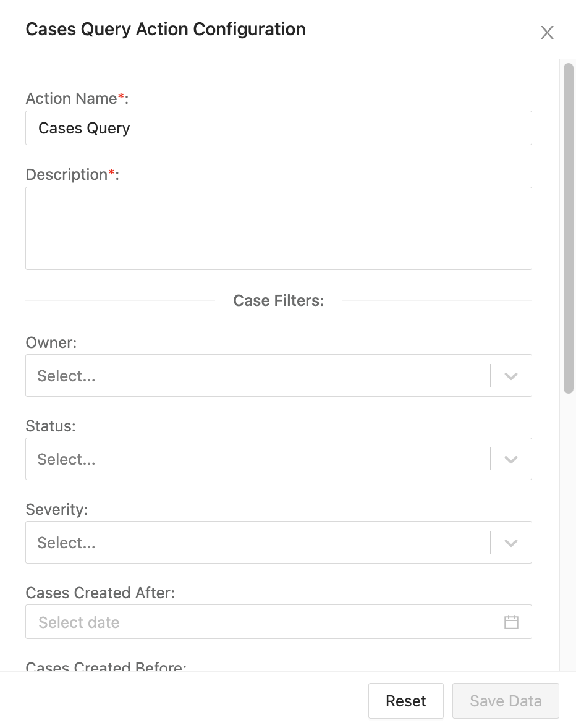Click the Reset button
Screen dimensions: 576x728
click(405, 701)
